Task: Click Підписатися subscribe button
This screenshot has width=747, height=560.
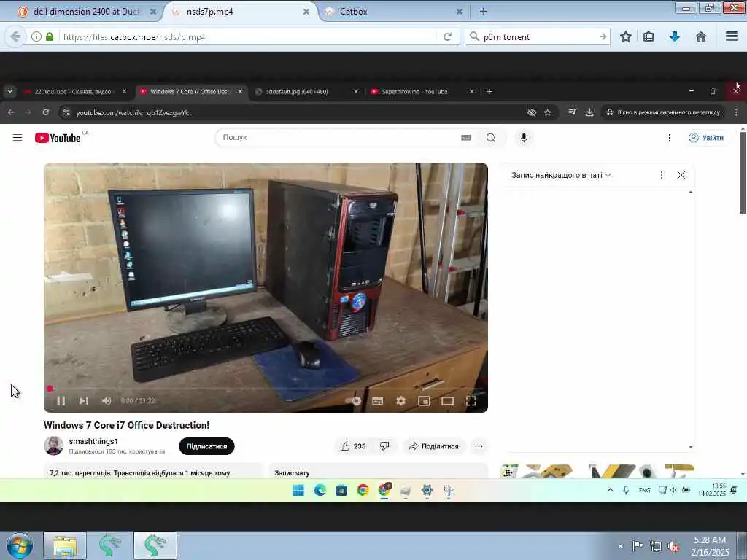Action: pos(206,446)
